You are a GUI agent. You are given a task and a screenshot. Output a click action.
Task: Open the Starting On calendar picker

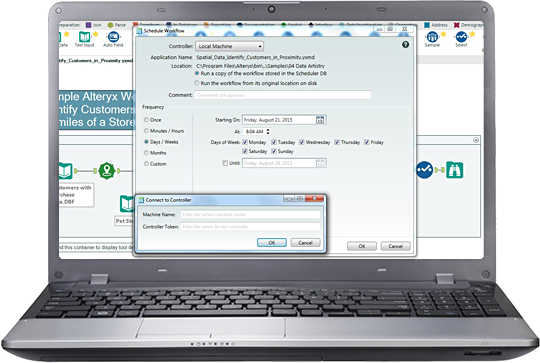[320, 120]
